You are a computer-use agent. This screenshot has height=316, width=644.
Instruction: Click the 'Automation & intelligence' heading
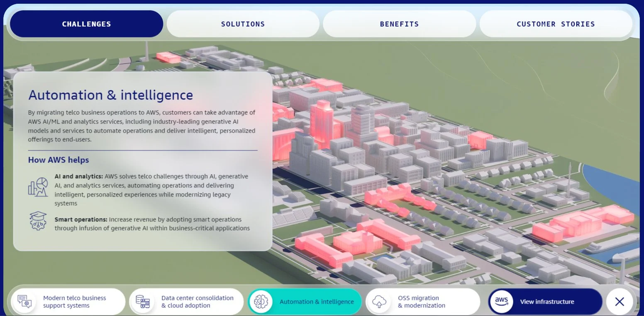click(x=110, y=95)
